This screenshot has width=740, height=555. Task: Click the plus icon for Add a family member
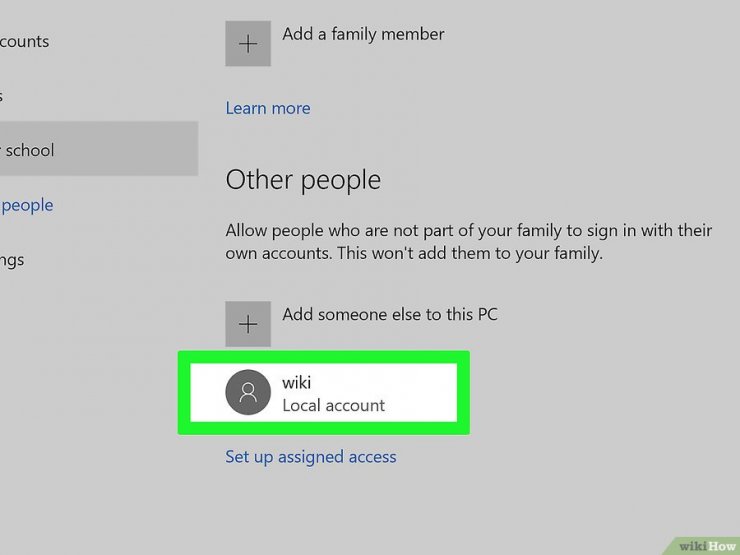click(248, 43)
